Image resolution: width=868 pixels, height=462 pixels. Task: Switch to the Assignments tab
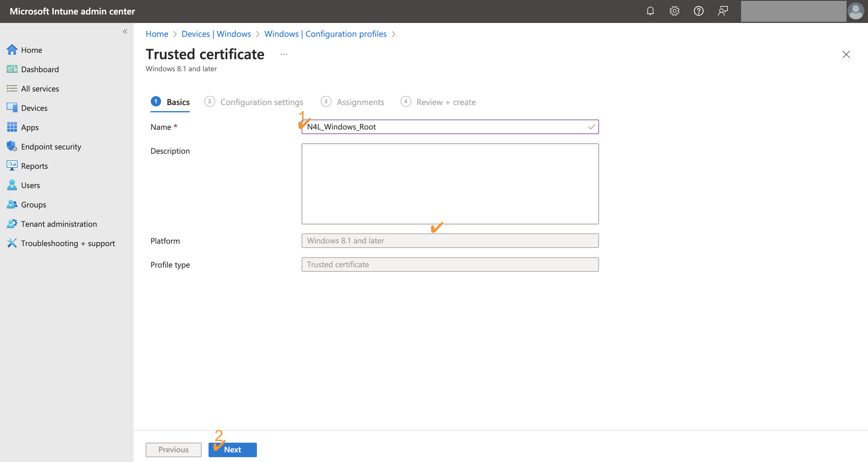click(x=361, y=102)
